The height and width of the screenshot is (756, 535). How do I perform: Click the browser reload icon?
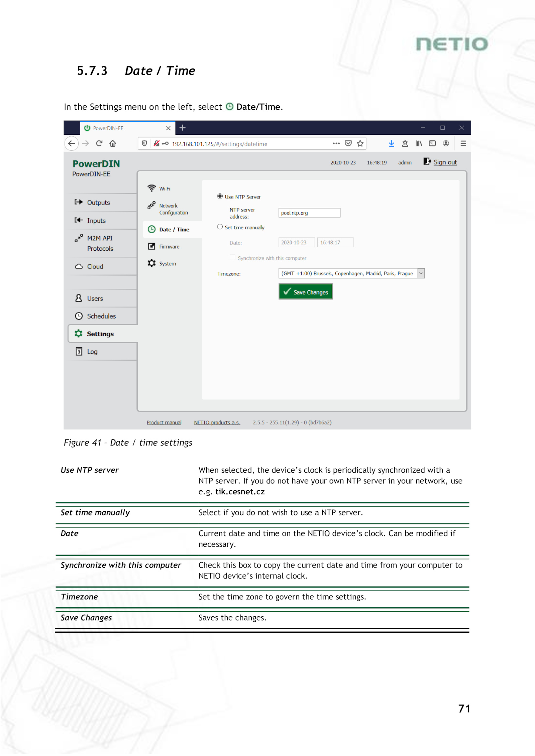(x=99, y=143)
